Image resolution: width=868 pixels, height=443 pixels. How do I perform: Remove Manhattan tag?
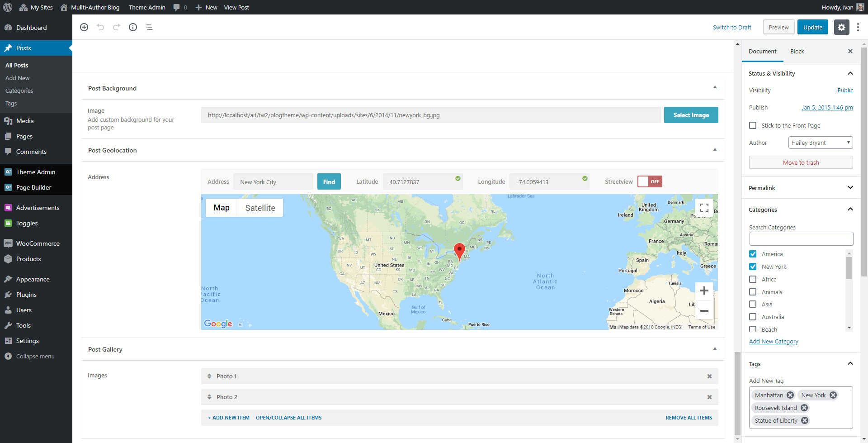click(x=790, y=395)
